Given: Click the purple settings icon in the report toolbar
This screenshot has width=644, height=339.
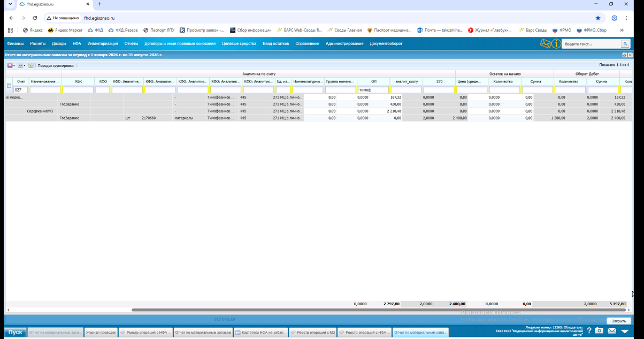Looking at the screenshot, I should [10, 65].
